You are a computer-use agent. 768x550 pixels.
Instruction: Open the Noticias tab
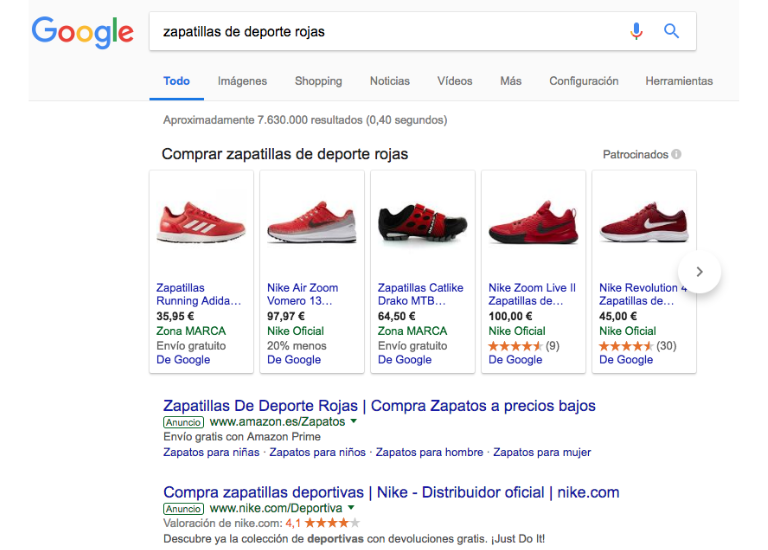(x=390, y=81)
